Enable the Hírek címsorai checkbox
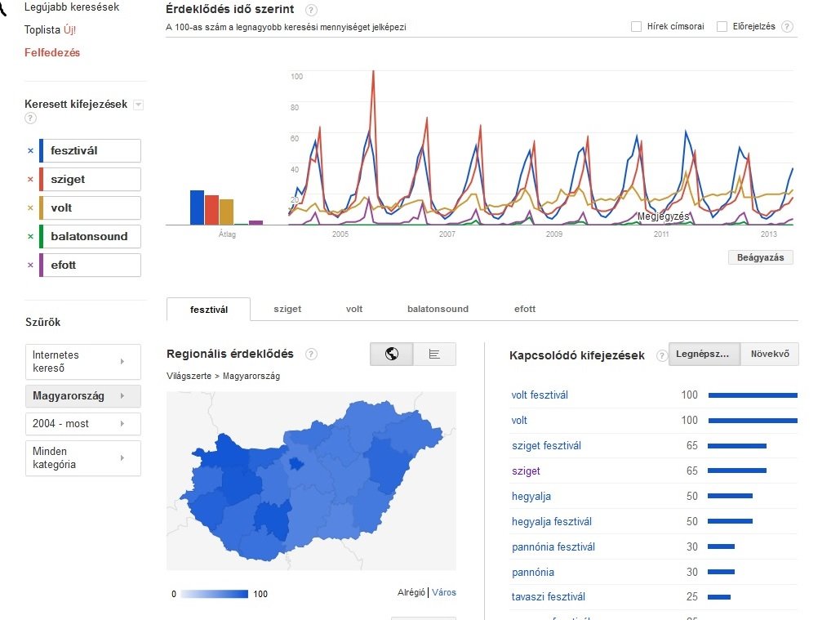This screenshot has height=620, width=840. point(636,27)
